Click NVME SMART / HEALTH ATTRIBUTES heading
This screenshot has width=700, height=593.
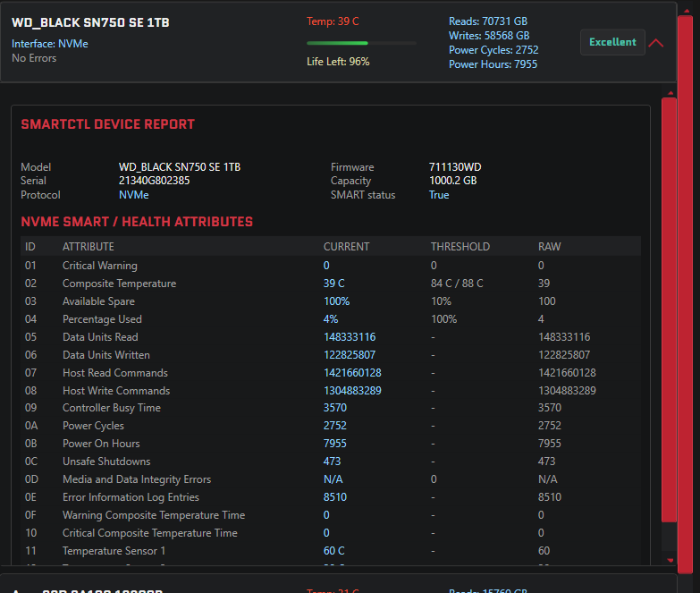(x=137, y=222)
